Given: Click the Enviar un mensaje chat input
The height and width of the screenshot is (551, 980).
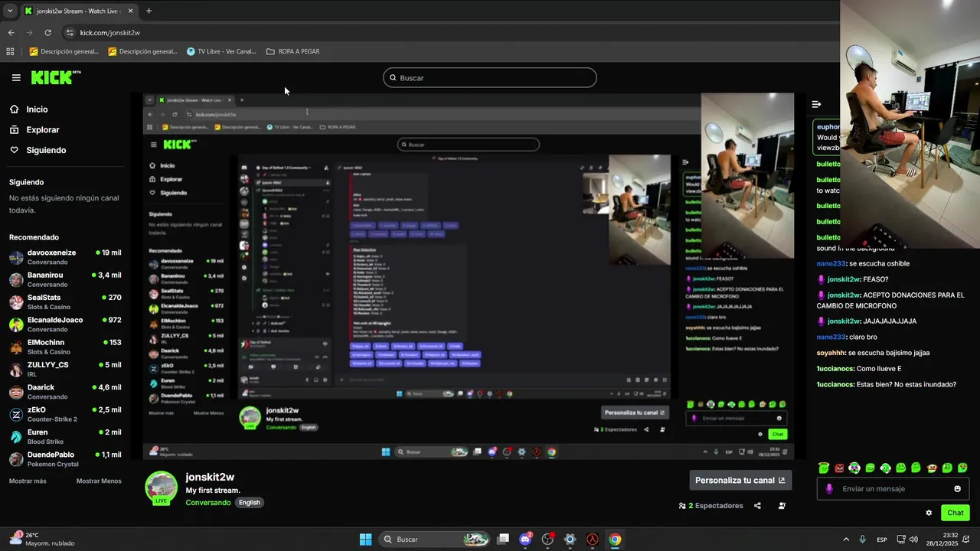Looking at the screenshot, I should click(893, 489).
